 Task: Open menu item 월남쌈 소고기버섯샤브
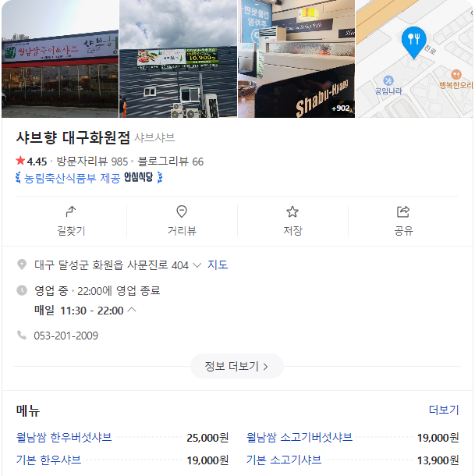point(300,438)
